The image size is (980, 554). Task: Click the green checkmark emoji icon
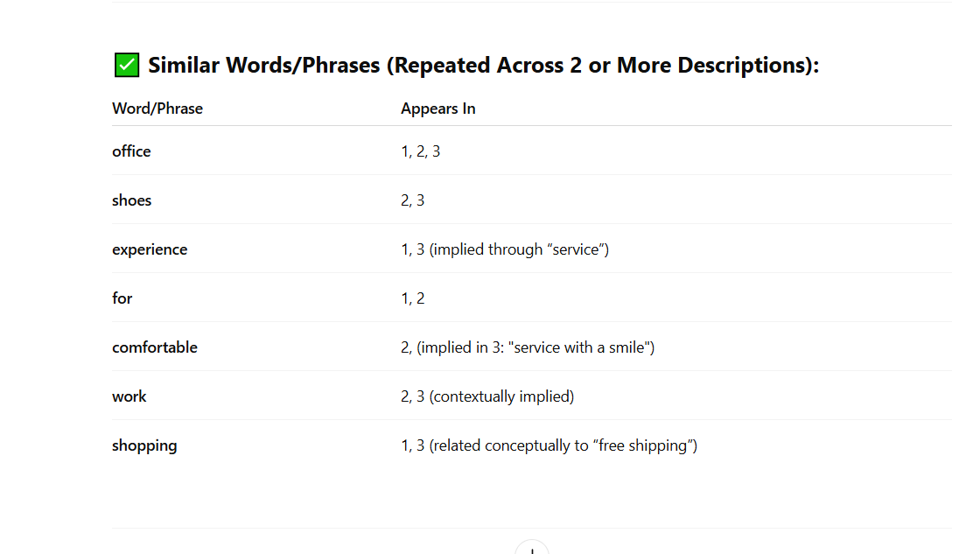127,65
